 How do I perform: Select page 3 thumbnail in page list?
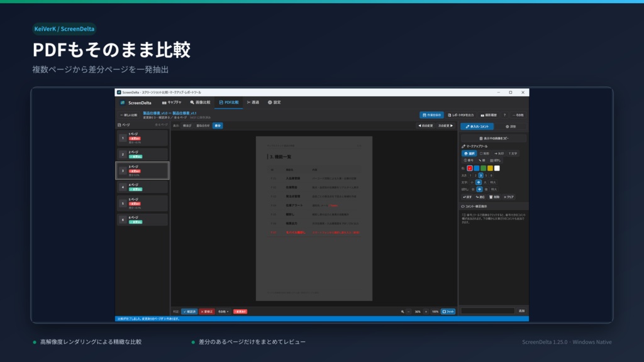[x=142, y=170]
